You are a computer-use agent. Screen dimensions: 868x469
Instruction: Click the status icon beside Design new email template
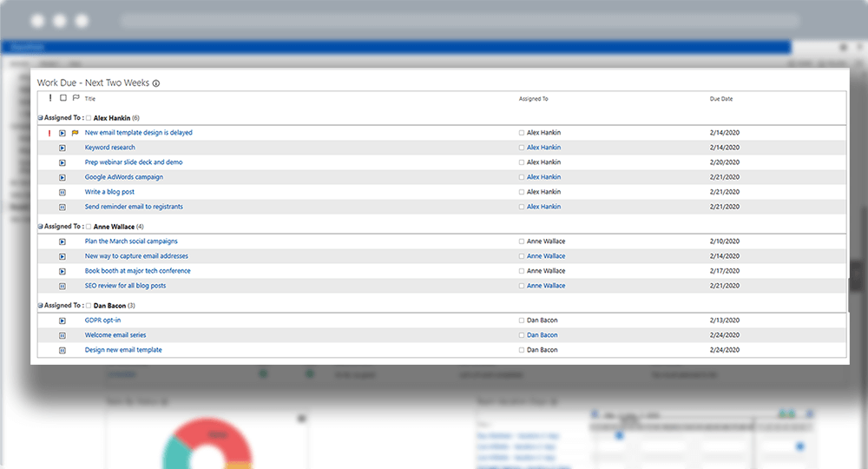coord(62,350)
